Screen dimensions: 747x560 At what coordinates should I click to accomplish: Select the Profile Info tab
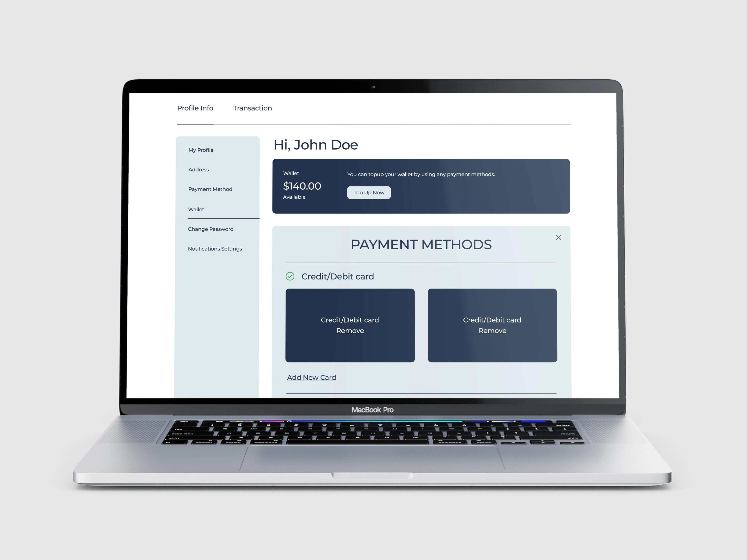click(195, 108)
